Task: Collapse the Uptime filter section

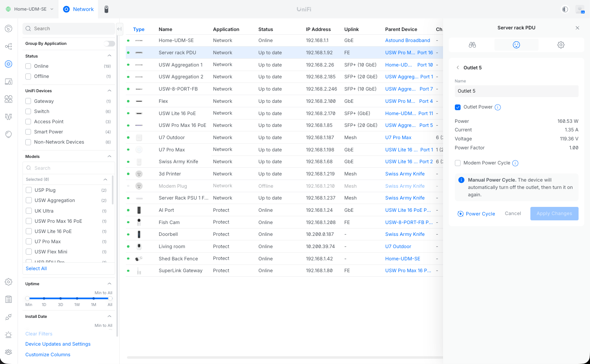Action: [109, 284]
